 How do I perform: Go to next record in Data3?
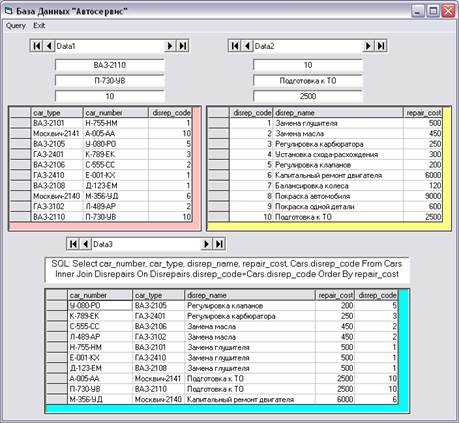point(207,244)
